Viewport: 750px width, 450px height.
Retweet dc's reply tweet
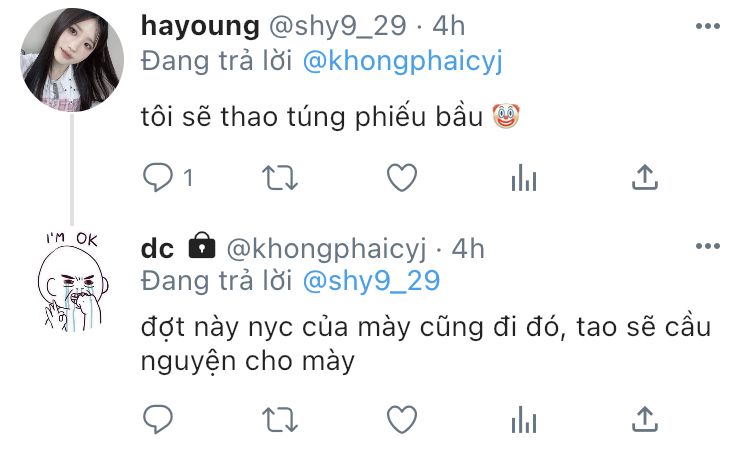tap(280, 420)
